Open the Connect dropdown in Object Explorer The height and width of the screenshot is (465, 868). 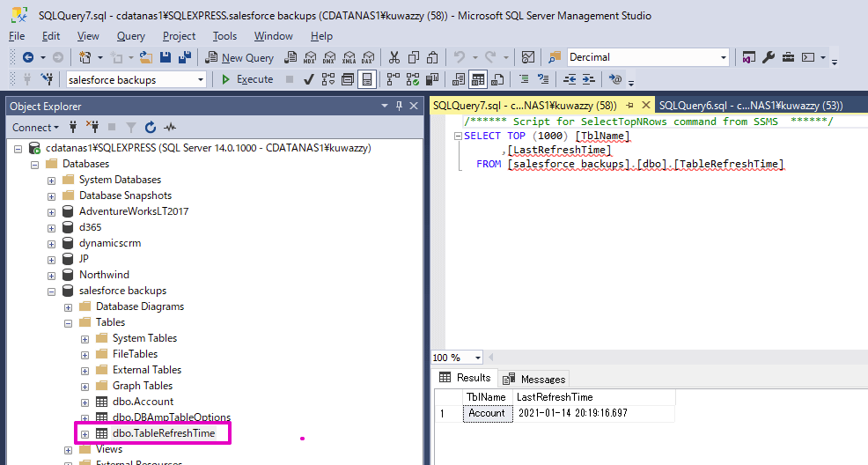[35, 128]
